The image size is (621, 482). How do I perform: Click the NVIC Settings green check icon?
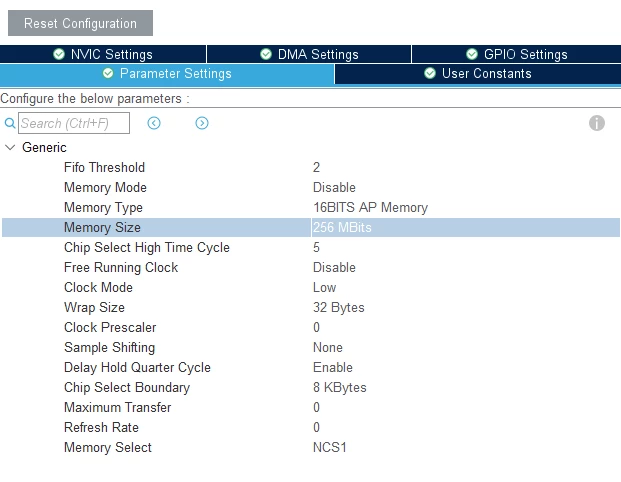point(59,54)
